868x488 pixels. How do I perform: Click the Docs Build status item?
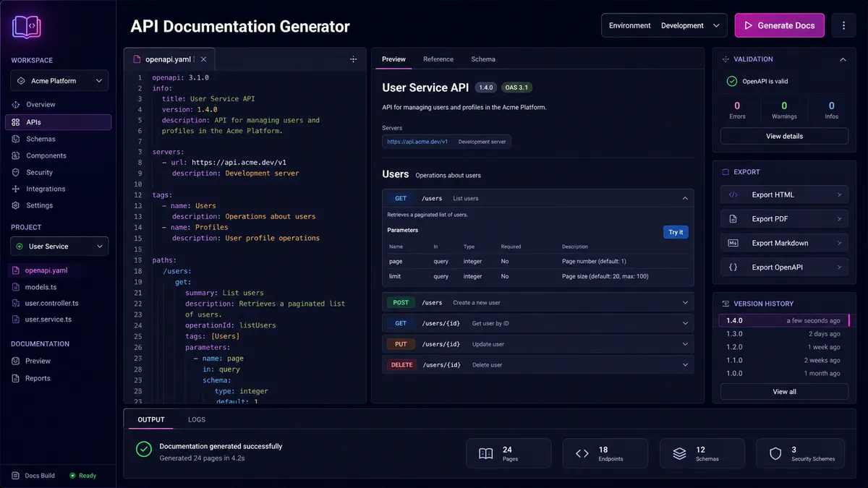click(x=33, y=476)
